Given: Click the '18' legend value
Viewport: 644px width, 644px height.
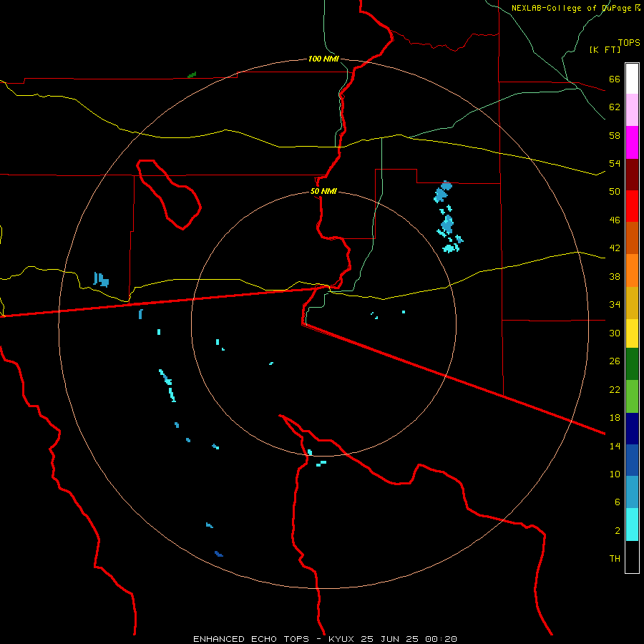Looking at the screenshot, I should [615, 418].
